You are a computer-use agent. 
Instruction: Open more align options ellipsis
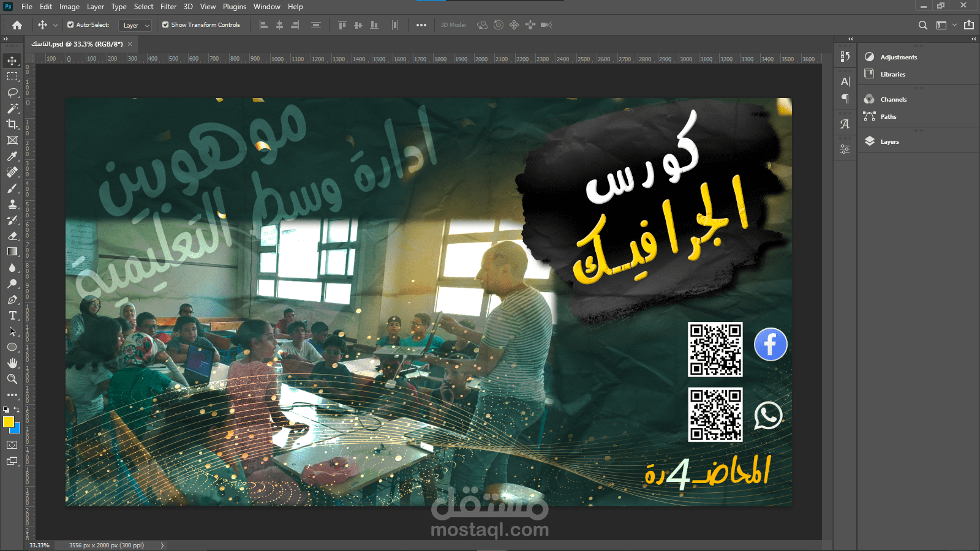click(x=421, y=25)
